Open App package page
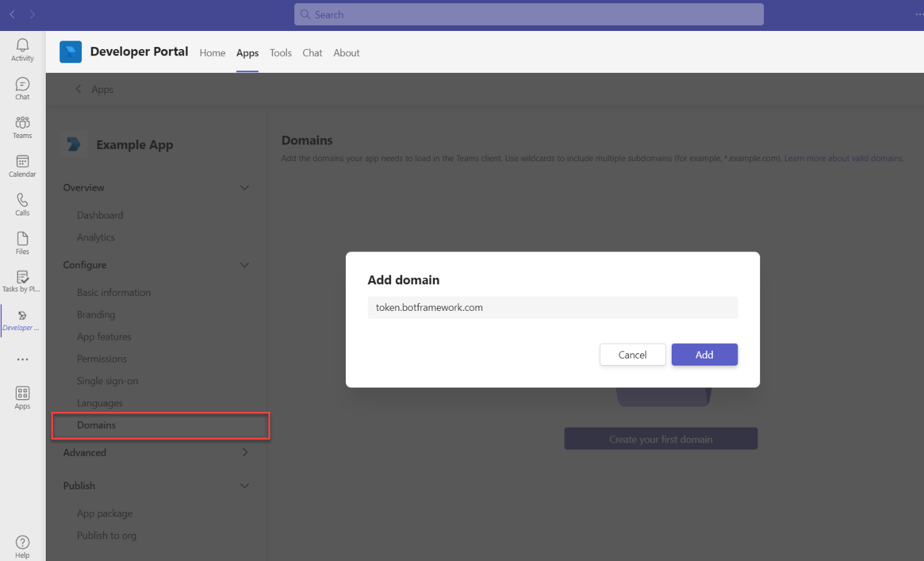The image size is (924, 561). [x=105, y=513]
